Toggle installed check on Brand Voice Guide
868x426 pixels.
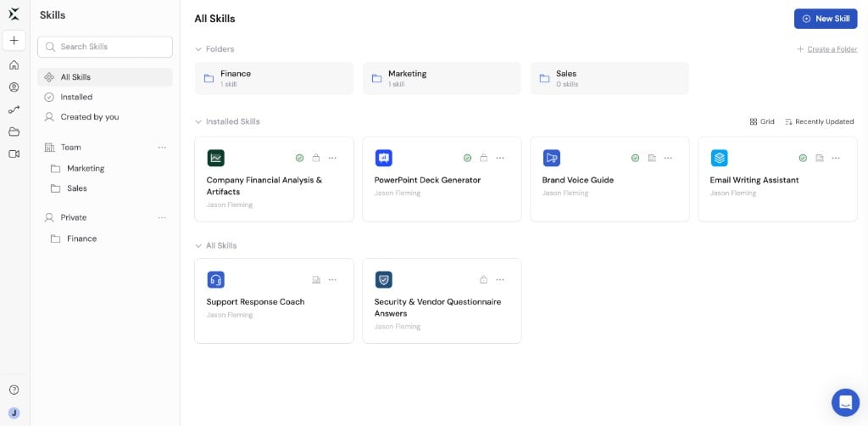(636, 158)
